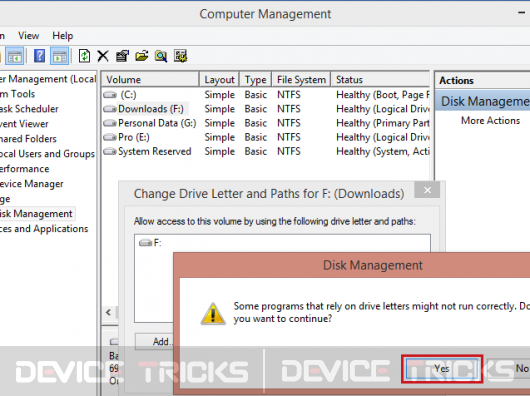Open the Help menu
The image size is (530, 396).
coord(63,35)
